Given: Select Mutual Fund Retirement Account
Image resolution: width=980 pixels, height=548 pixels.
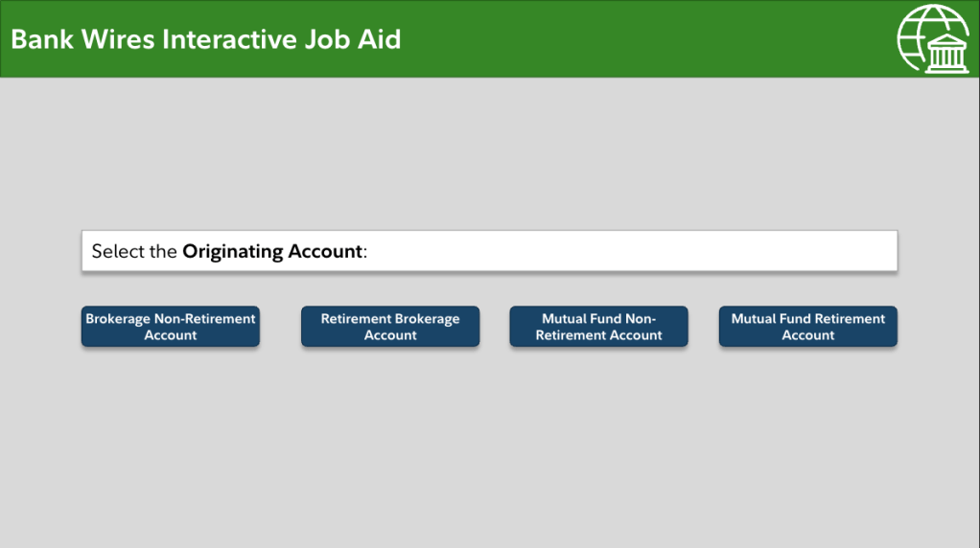Looking at the screenshot, I should pyautogui.click(x=808, y=327).
